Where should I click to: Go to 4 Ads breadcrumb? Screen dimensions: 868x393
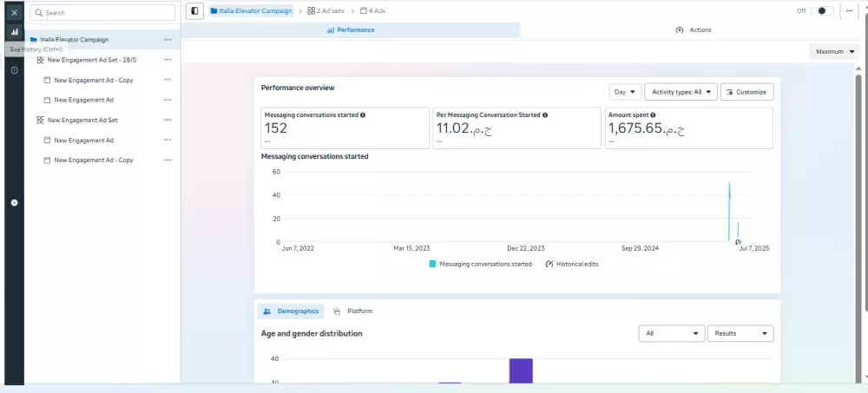click(x=372, y=10)
